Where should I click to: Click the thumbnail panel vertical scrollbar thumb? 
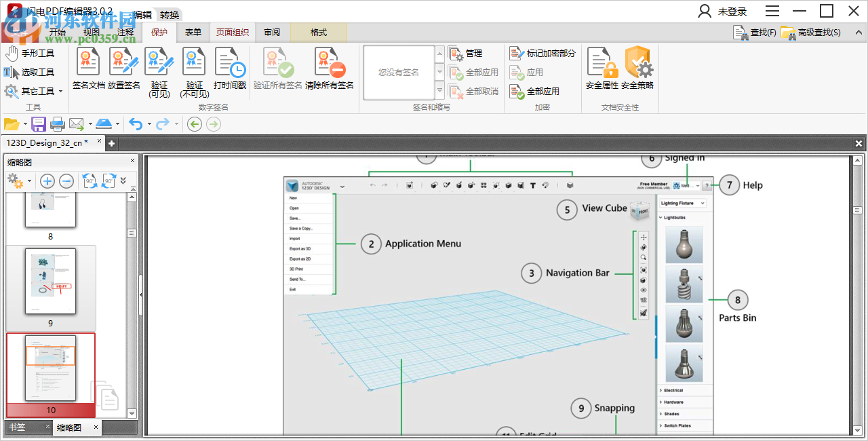pos(132,233)
